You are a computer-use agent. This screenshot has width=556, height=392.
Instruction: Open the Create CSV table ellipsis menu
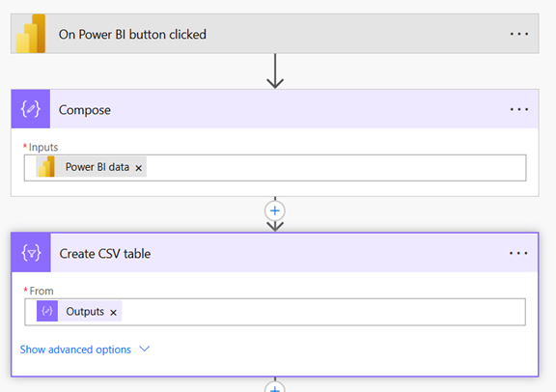point(518,253)
